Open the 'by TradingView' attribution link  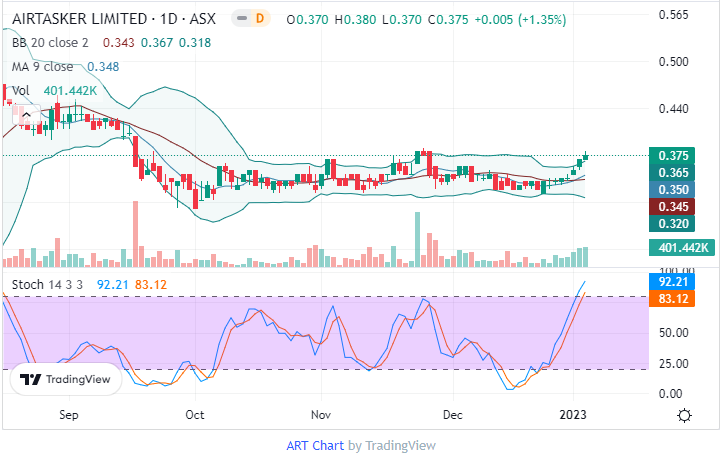(391, 445)
